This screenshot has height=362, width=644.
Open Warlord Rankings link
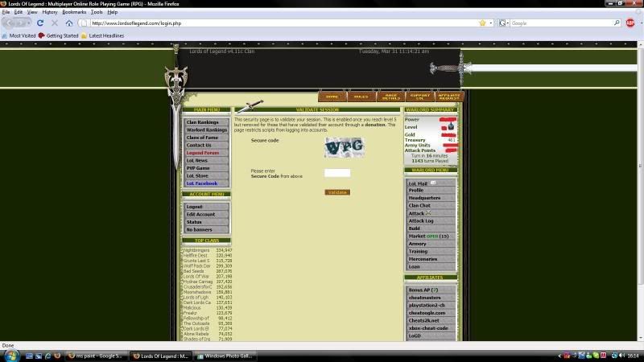pos(206,130)
